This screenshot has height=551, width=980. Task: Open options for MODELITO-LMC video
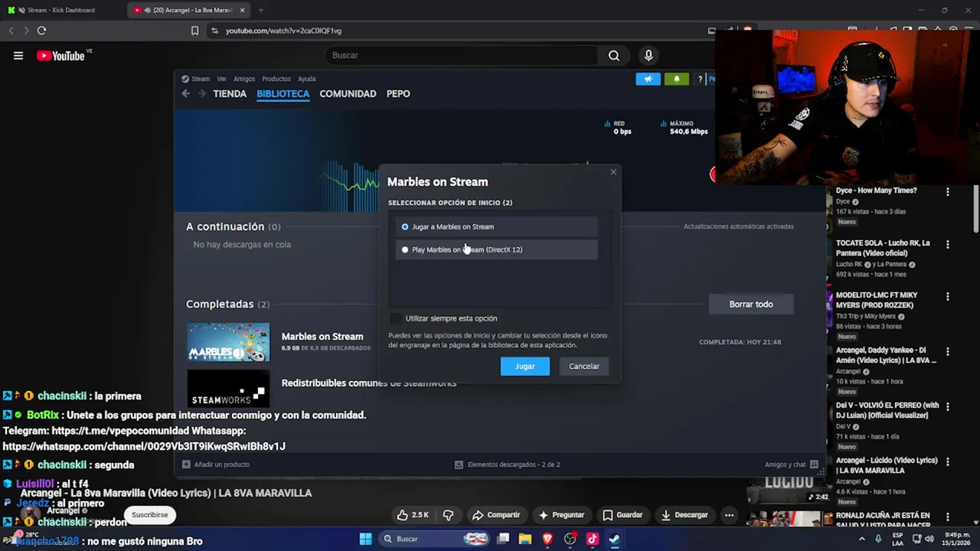tap(948, 297)
